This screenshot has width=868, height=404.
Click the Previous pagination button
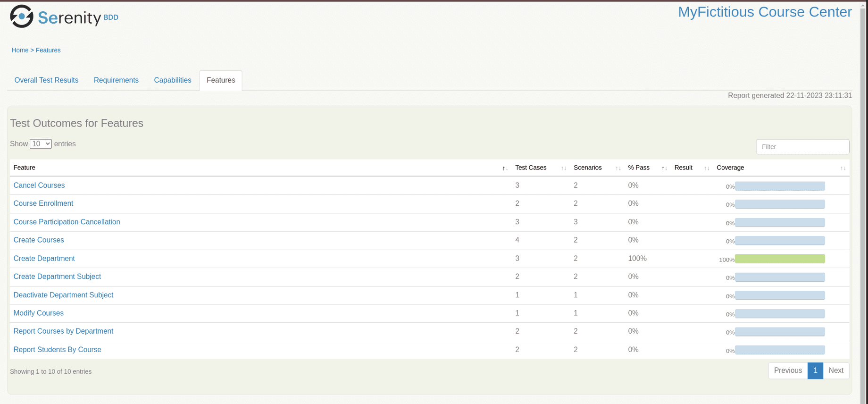click(788, 370)
